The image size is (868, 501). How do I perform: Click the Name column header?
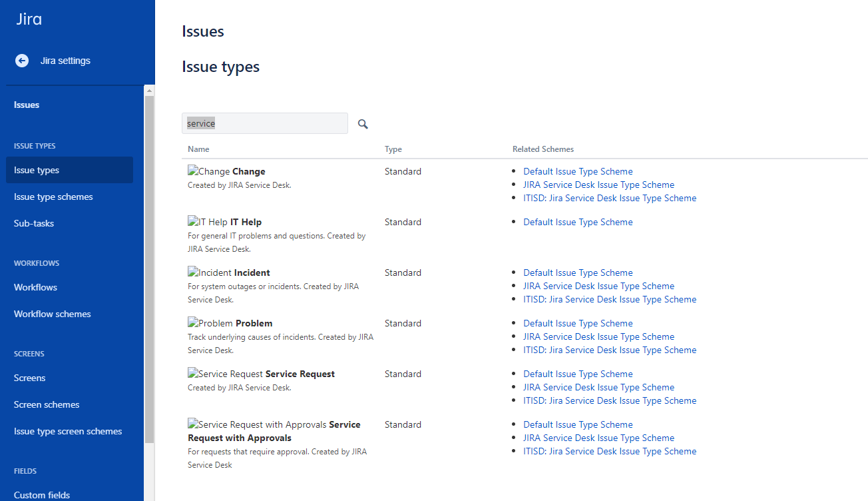(x=198, y=149)
